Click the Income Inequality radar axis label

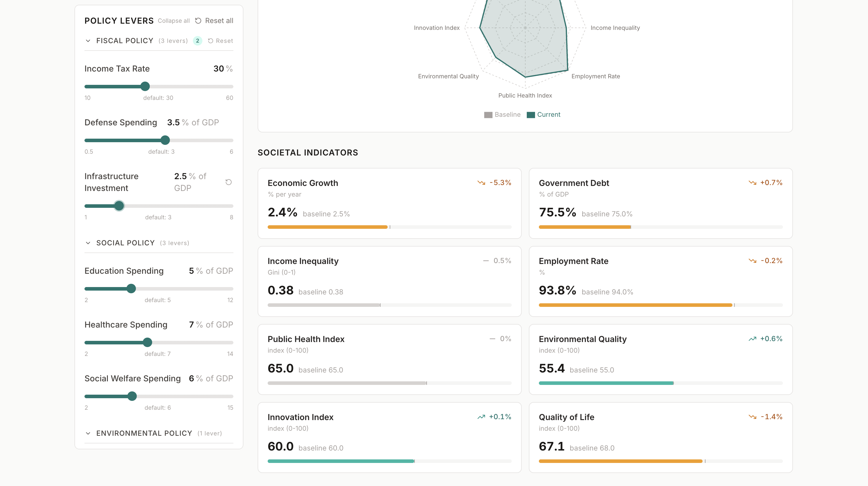615,28
